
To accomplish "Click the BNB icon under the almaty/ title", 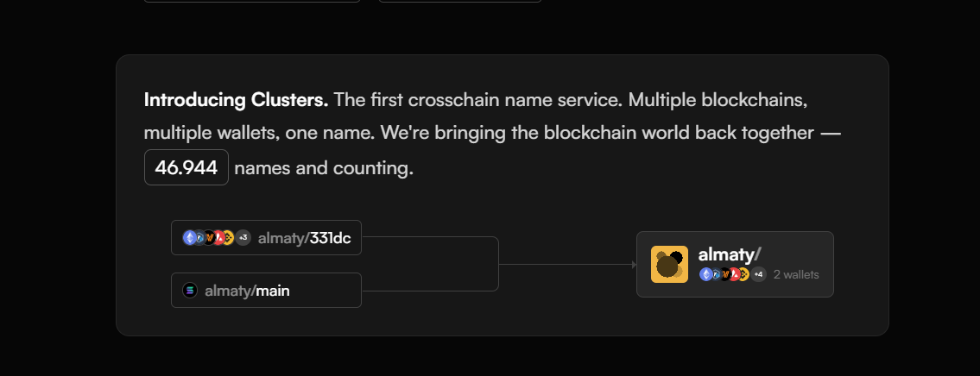I will click(743, 274).
